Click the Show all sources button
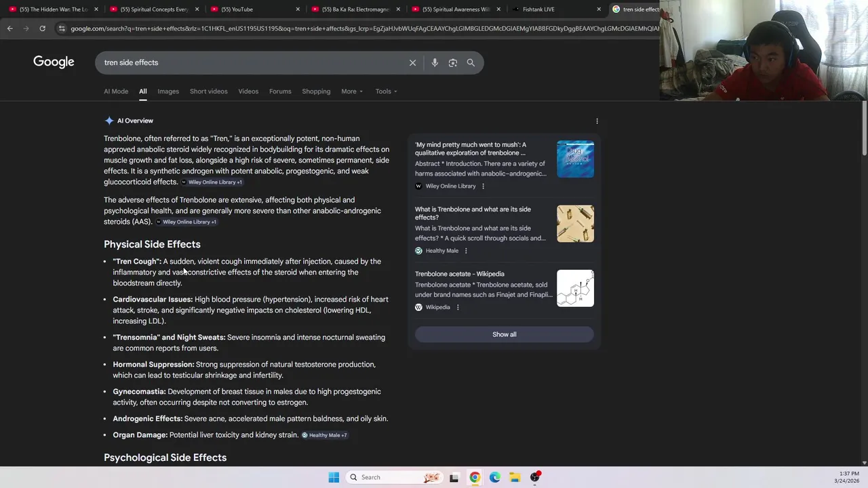Viewport: 868px width, 488px height. click(x=504, y=334)
